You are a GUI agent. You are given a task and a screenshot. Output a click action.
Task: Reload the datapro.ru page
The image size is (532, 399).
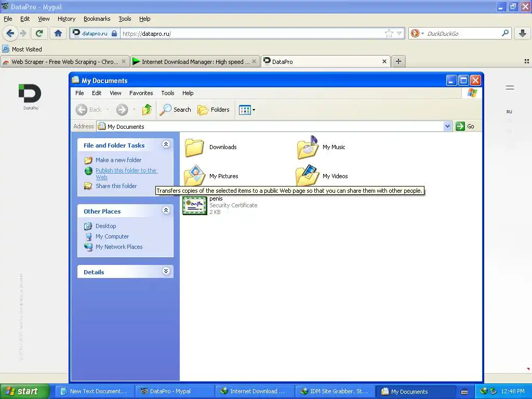click(x=39, y=33)
